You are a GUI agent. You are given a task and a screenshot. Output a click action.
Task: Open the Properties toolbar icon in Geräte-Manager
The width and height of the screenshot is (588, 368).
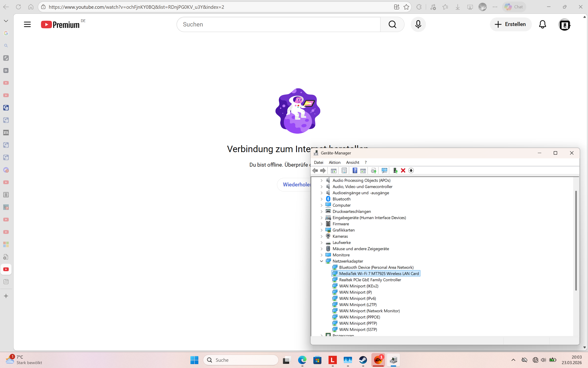point(344,170)
